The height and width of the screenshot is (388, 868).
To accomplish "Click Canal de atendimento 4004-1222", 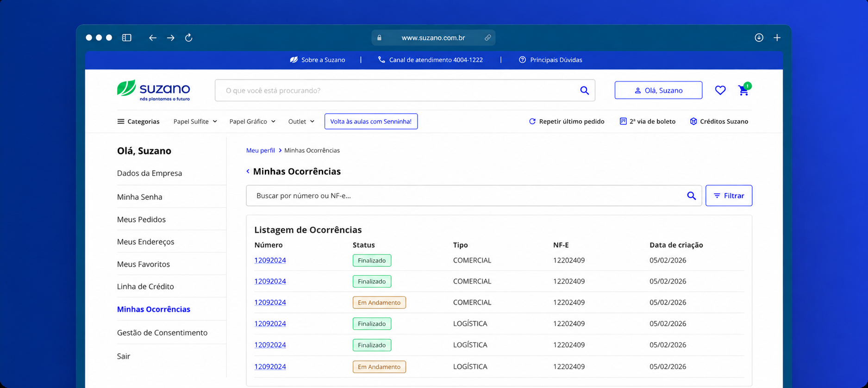I will pyautogui.click(x=431, y=60).
